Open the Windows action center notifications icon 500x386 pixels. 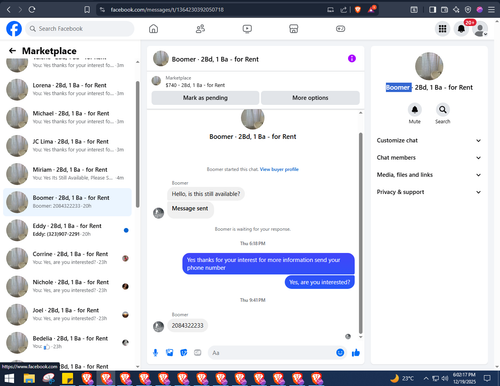pos(487,378)
